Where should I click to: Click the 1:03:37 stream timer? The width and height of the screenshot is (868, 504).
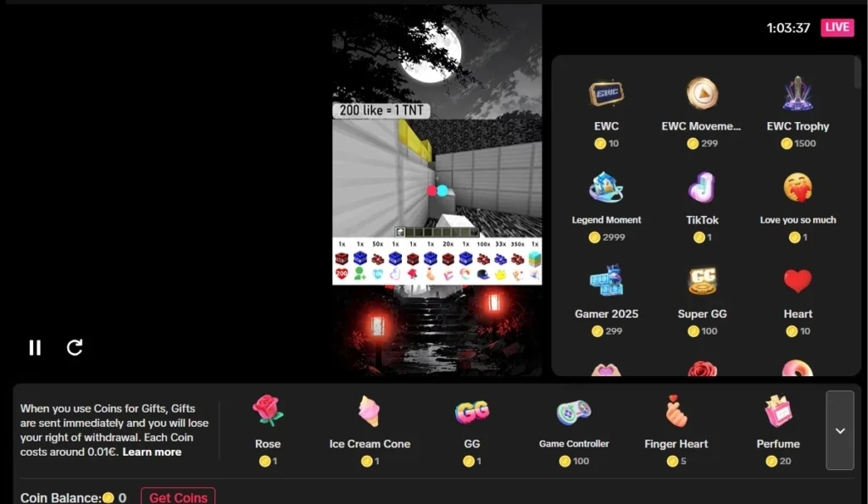[787, 28]
